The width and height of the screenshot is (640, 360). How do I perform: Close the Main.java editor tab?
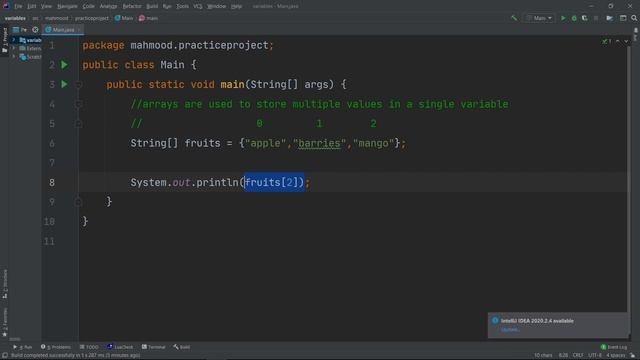click(x=79, y=30)
